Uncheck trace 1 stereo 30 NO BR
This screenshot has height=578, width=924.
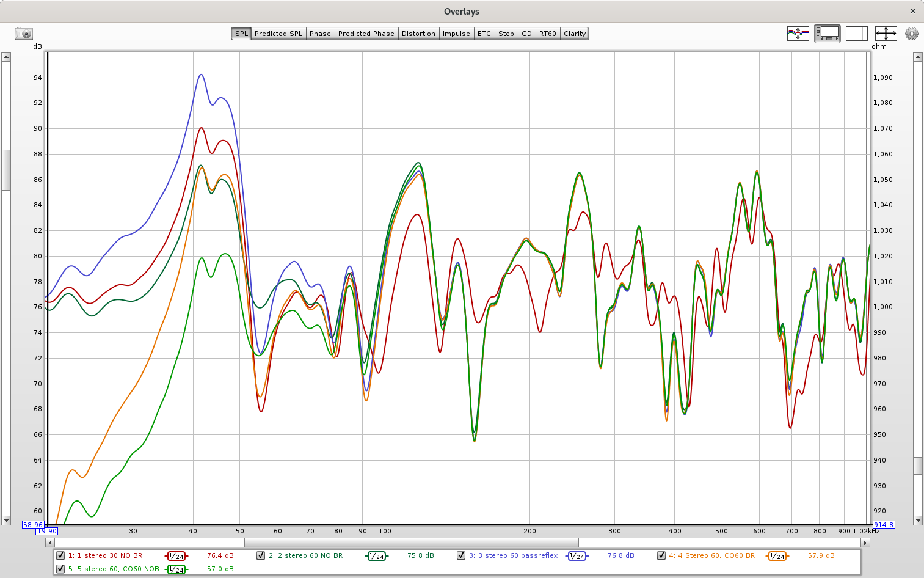pyautogui.click(x=60, y=555)
